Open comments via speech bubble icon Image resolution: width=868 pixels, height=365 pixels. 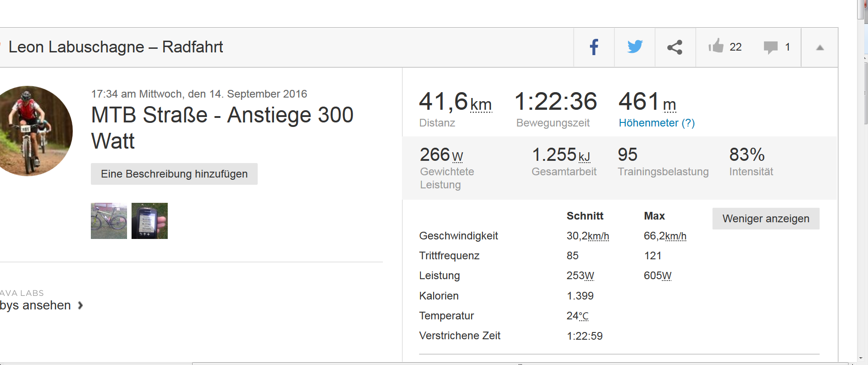(770, 47)
